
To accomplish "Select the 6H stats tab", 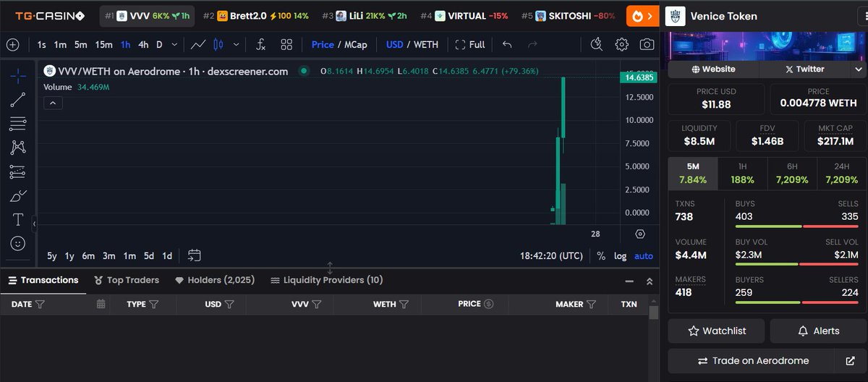I will tap(792, 174).
